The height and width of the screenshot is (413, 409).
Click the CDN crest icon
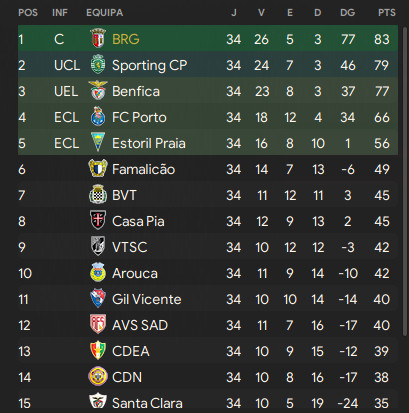(x=98, y=376)
